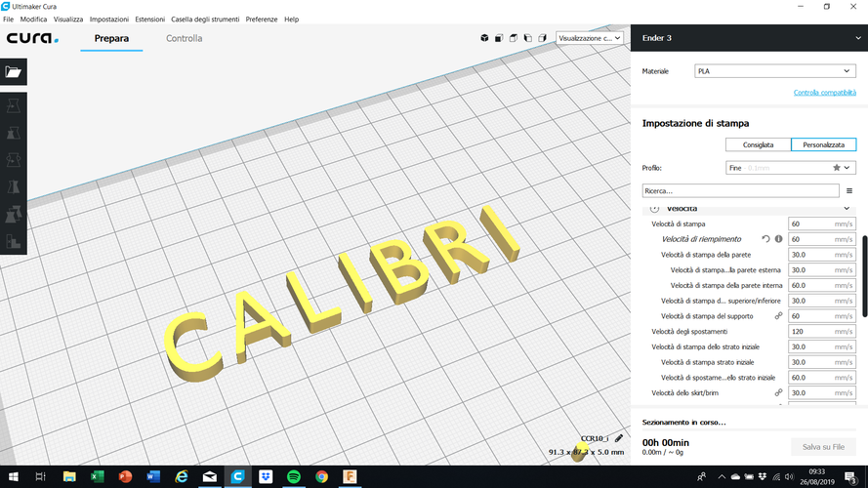Viewport: 868px width, 488px height.
Task: Open the File menu
Action: [9, 19]
